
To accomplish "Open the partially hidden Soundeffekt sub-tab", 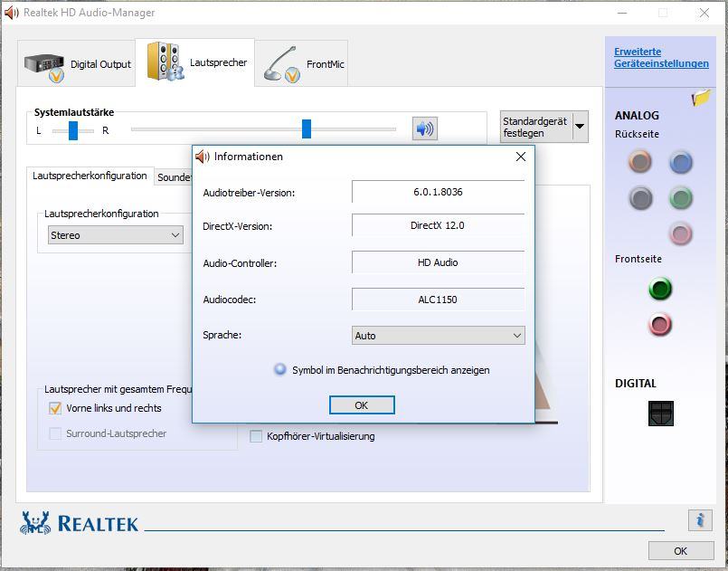I will 174,177.
